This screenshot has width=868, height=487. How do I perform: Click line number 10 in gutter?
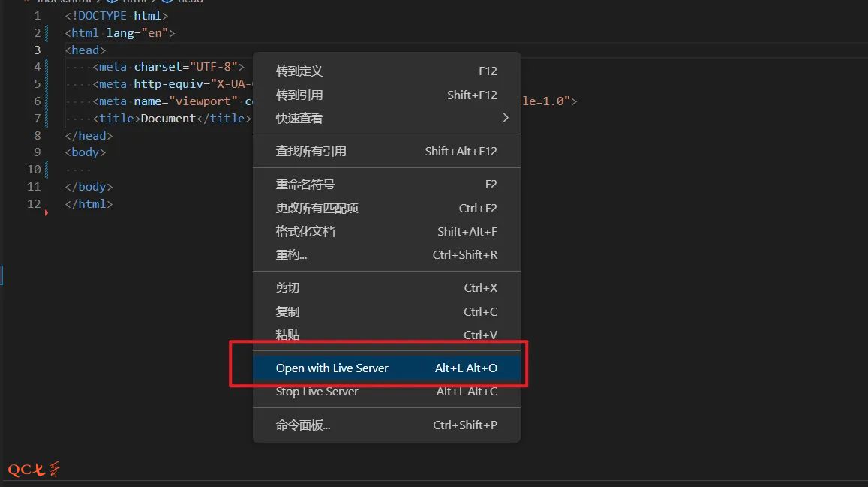(x=34, y=170)
